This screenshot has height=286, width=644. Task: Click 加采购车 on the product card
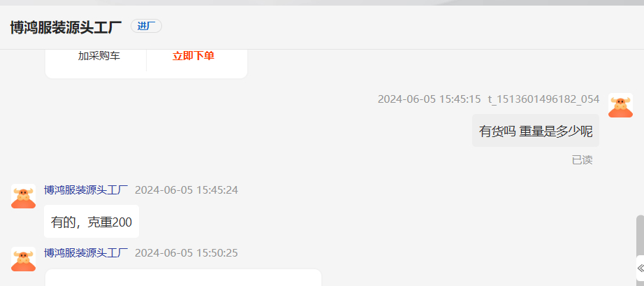click(99, 56)
